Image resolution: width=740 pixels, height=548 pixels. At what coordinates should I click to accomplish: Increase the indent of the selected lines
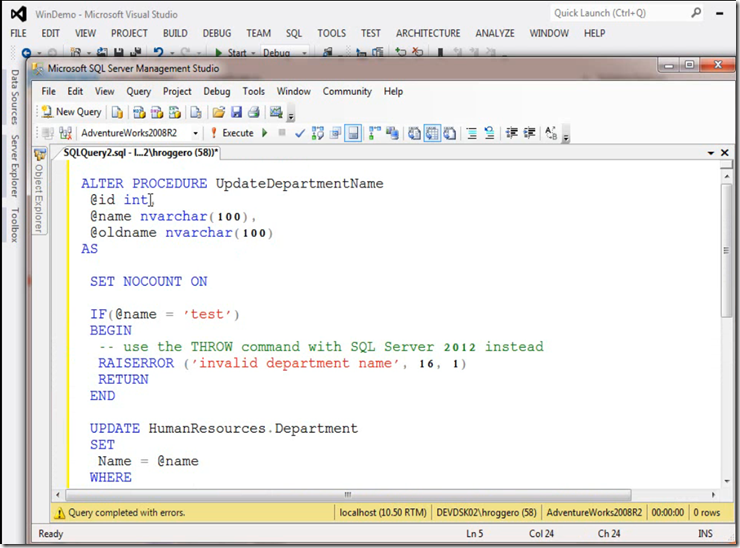point(529,134)
